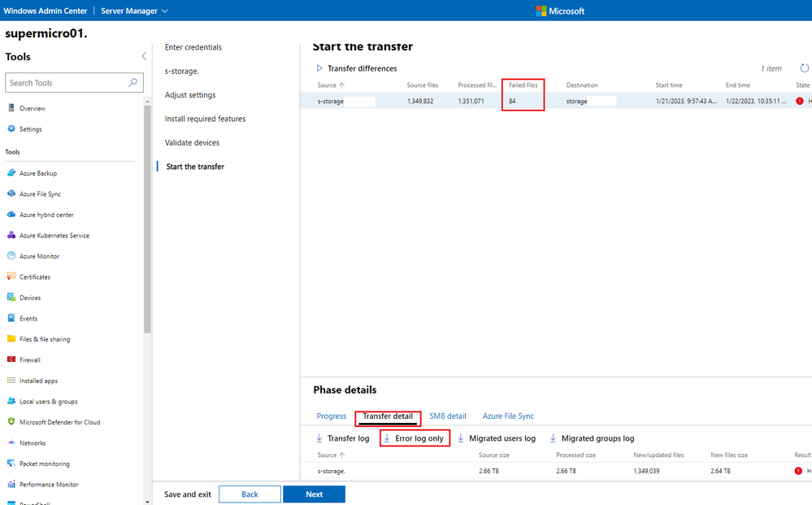Download Error log only
This screenshot has height=505, width=812.
415,438
